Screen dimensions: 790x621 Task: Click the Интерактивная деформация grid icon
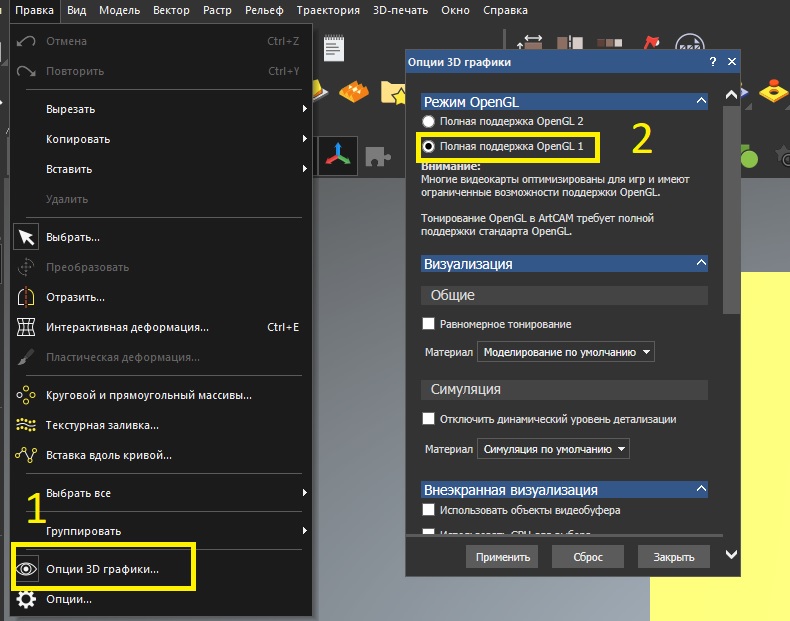[26, 327]
